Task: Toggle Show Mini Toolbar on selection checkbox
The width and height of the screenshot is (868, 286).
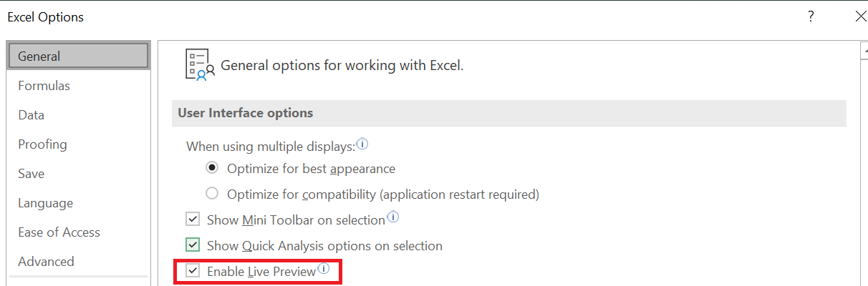Action: click(x=192, y=220)
